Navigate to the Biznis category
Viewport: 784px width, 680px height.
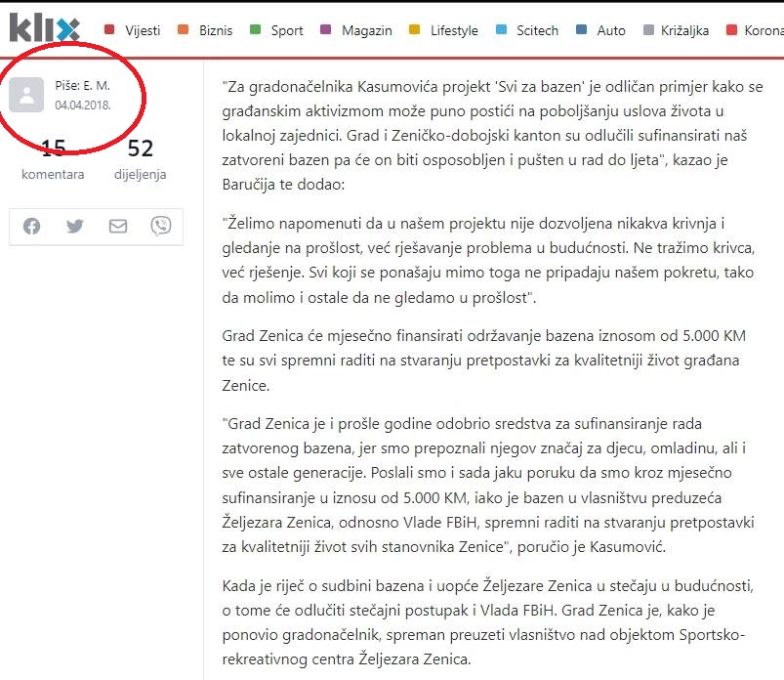coord(205,30)
